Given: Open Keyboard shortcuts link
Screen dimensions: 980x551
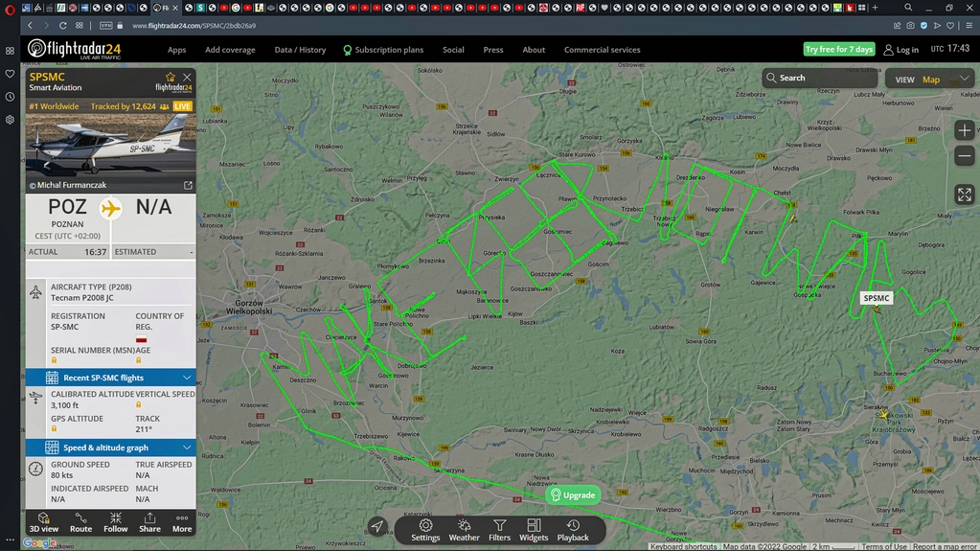Looking at the screenshot, I should [x=684, y=546].
